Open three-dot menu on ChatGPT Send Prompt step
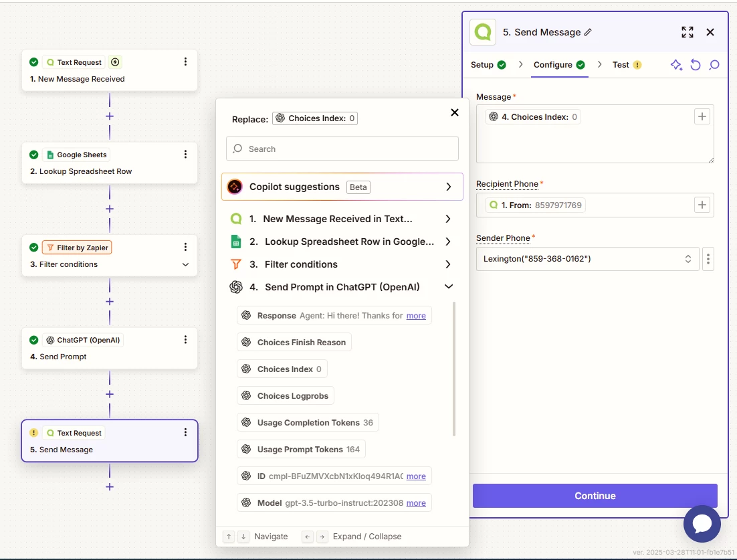This screenshot has width=737, height=560. (x=185, y=339)
